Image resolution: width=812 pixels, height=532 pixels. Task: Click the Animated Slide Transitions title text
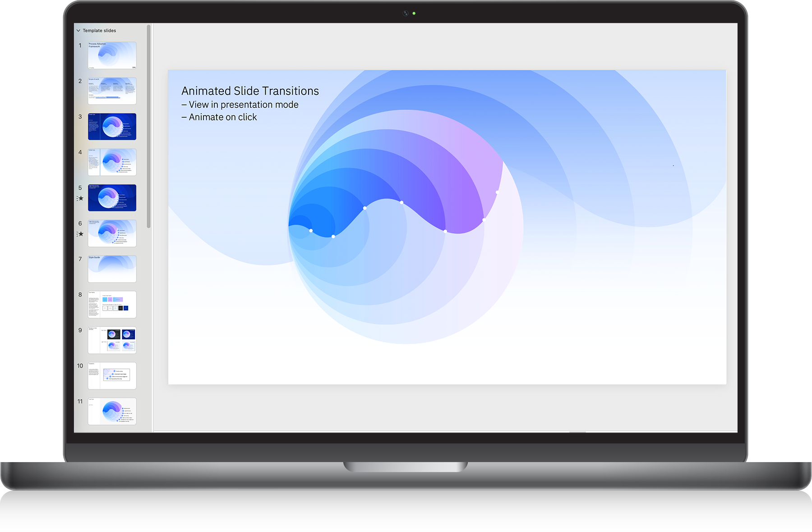(x=250, y=91)
